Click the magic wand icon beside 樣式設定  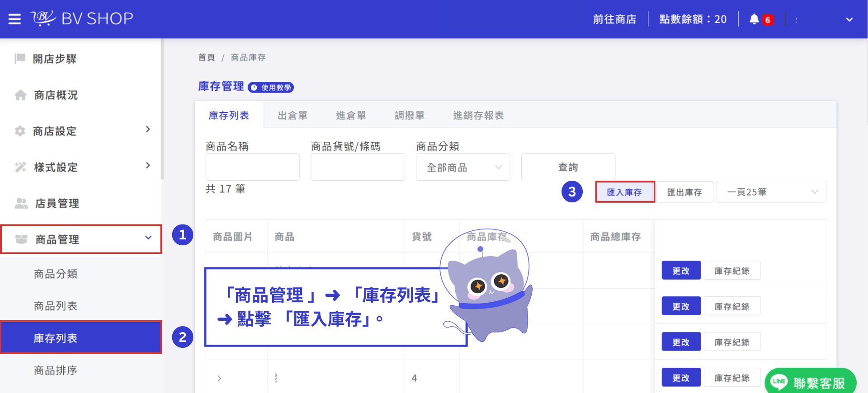coord(20,167)
